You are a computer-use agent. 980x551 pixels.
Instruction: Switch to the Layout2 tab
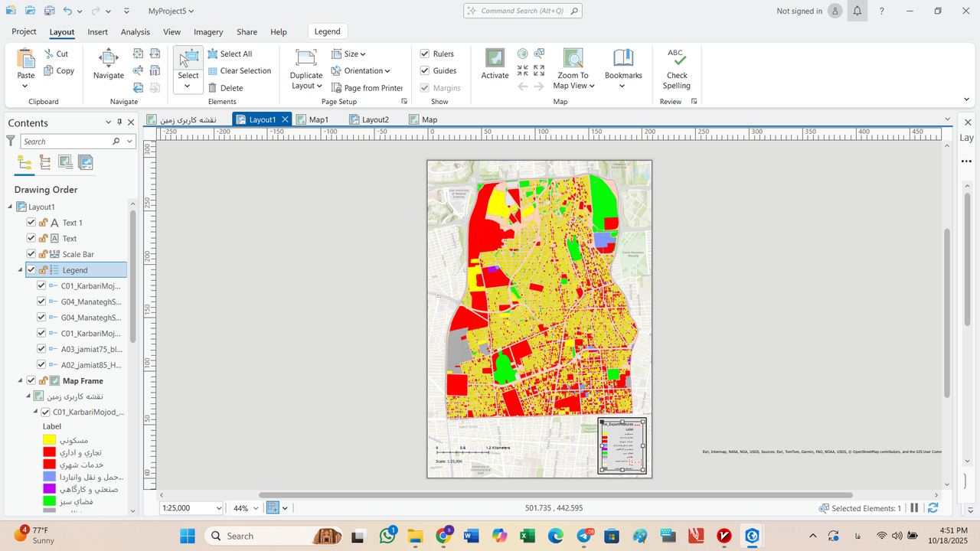[x=374, y=119]
